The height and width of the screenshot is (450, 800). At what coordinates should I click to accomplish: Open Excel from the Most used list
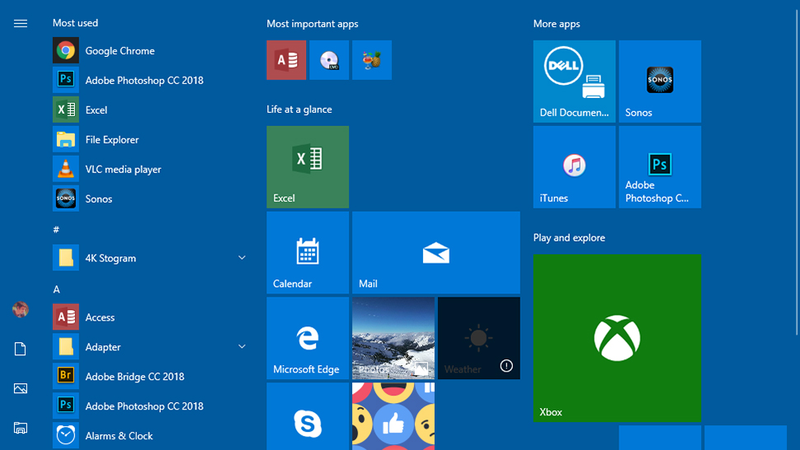[151, 110]
